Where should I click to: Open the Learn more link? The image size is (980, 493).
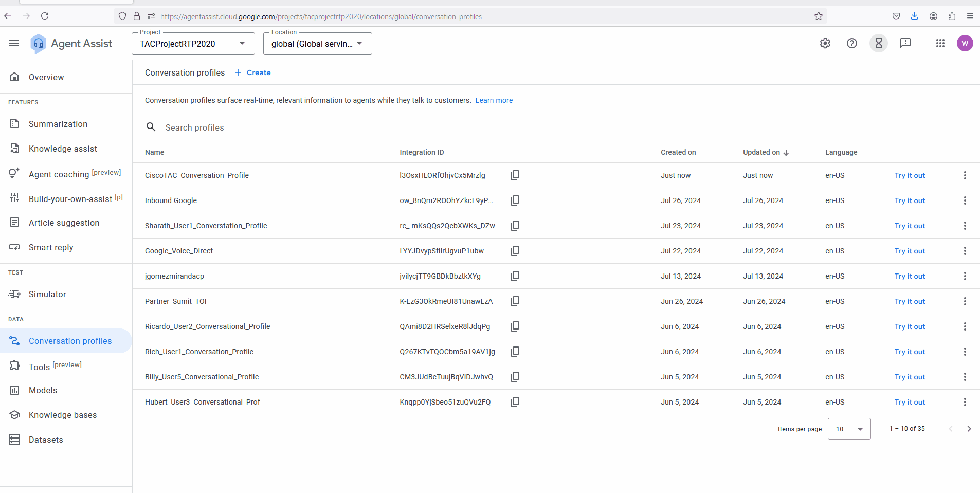(x=494, y=100)
